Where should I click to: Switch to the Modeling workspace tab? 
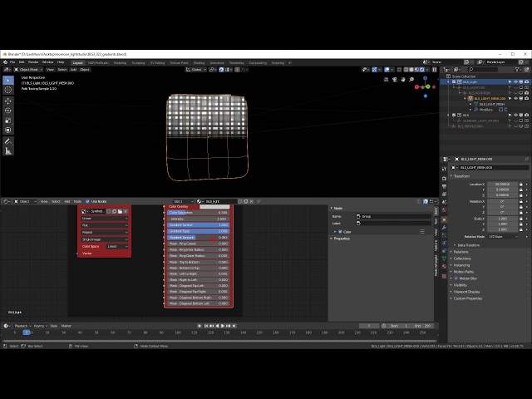click(120, 63)
